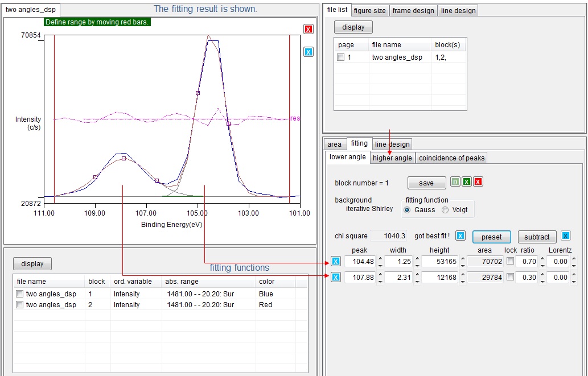The image size is (588, 376).
Task: Click blue X right of subtract button
Action: 565,236
